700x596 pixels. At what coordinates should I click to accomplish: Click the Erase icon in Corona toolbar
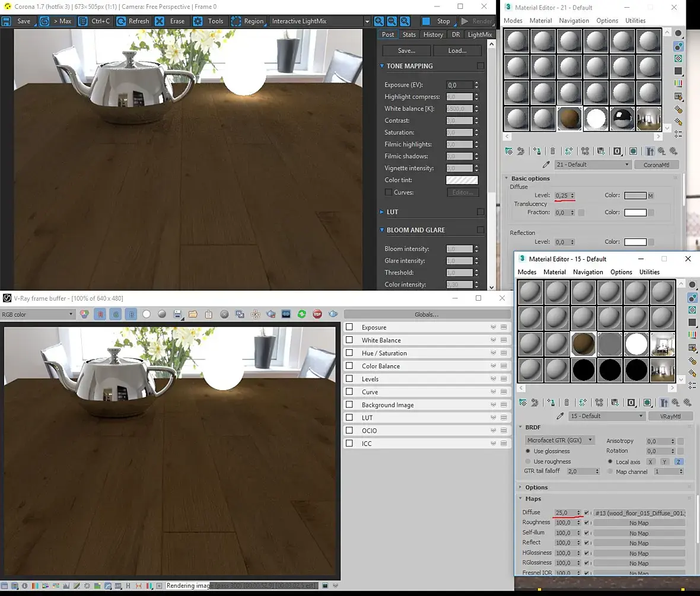(x=160, y=21)
